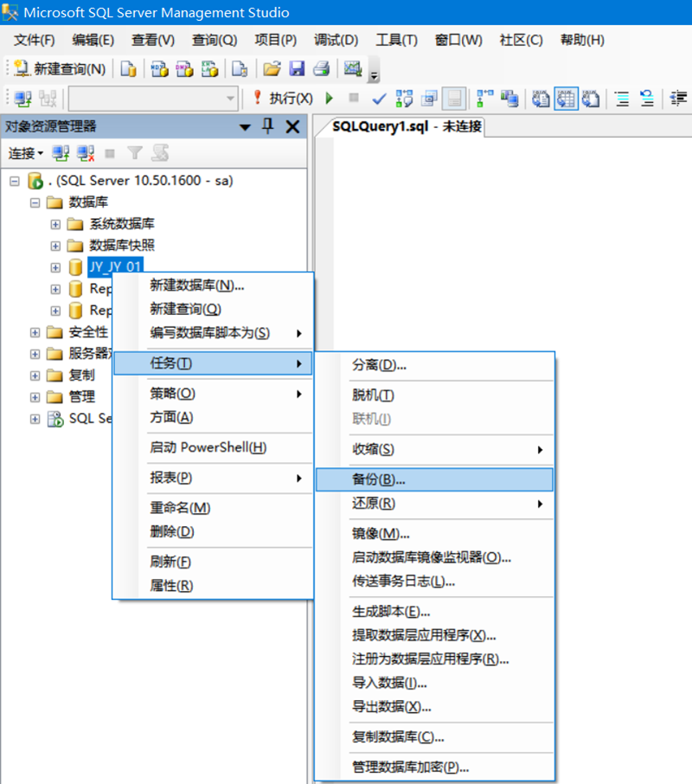
Task: Click Disconnect icon in Object Explorer toolbar
Action: pos(86,153)
